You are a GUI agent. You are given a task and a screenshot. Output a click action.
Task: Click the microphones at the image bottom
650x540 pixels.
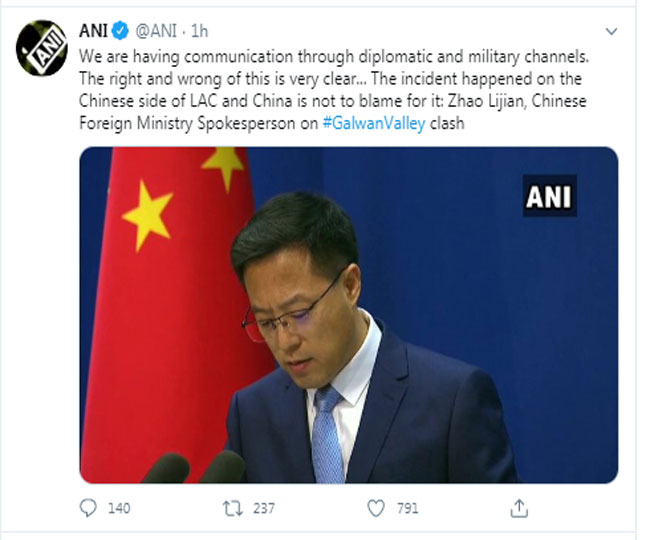[195, 467]
